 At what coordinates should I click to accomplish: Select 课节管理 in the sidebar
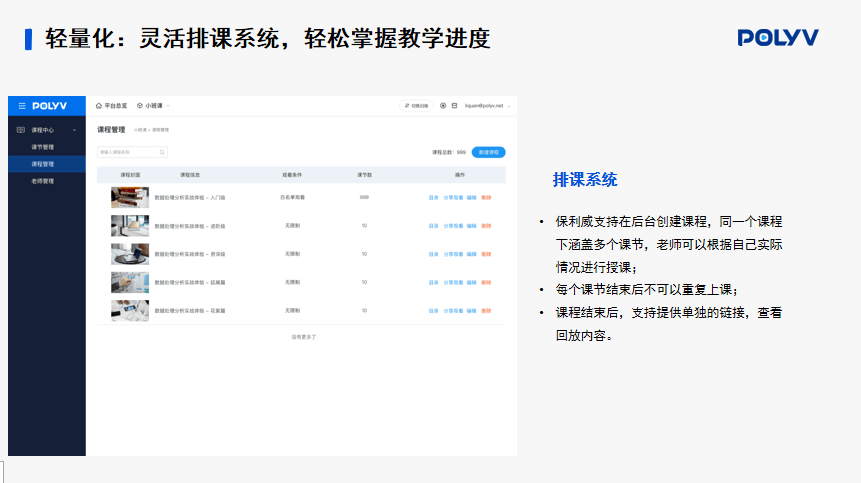[43, 147]
